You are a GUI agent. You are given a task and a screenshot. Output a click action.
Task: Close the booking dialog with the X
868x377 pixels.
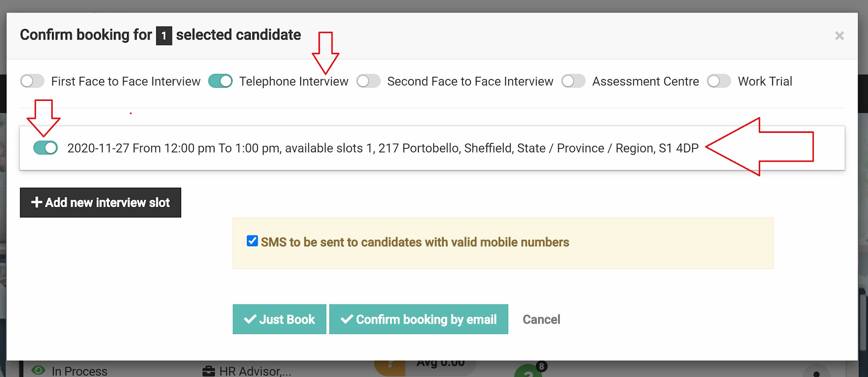tap(839, 36)
